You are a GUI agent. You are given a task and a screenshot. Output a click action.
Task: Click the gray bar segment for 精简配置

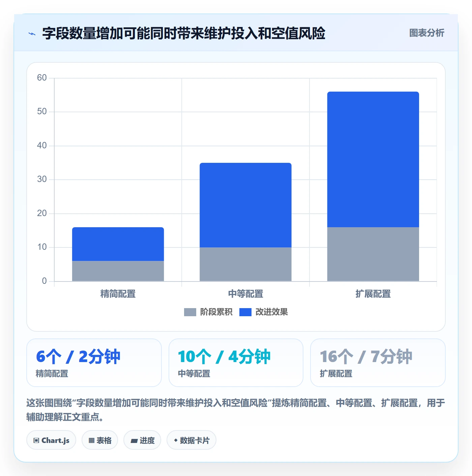[118, 271]
